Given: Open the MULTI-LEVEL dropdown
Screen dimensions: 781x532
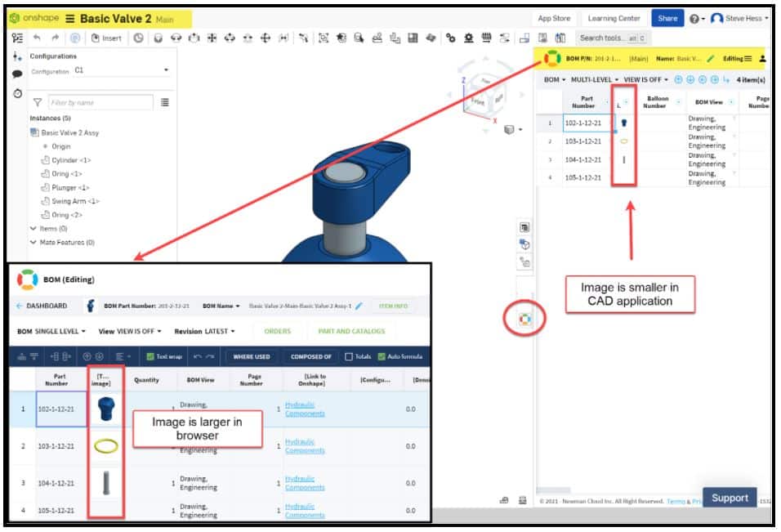Looking at the screenshot, I should pos(594,80).
